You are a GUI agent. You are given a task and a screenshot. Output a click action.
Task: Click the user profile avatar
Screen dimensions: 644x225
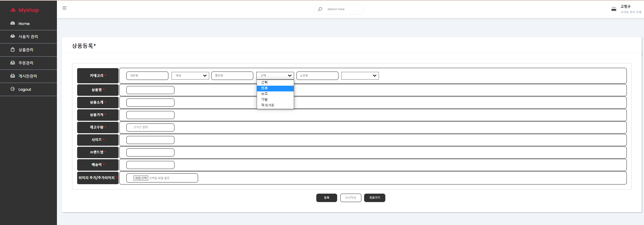pyautogui.click(x=614, y=9)
